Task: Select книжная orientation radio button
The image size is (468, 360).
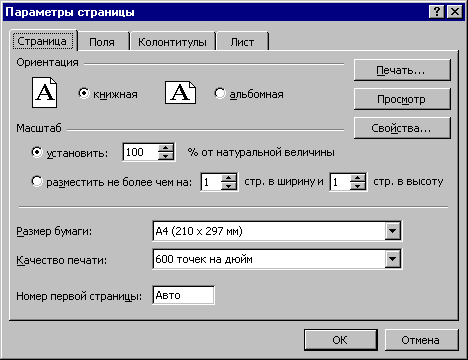Action: pyautogui.click(x=84, y=93)
